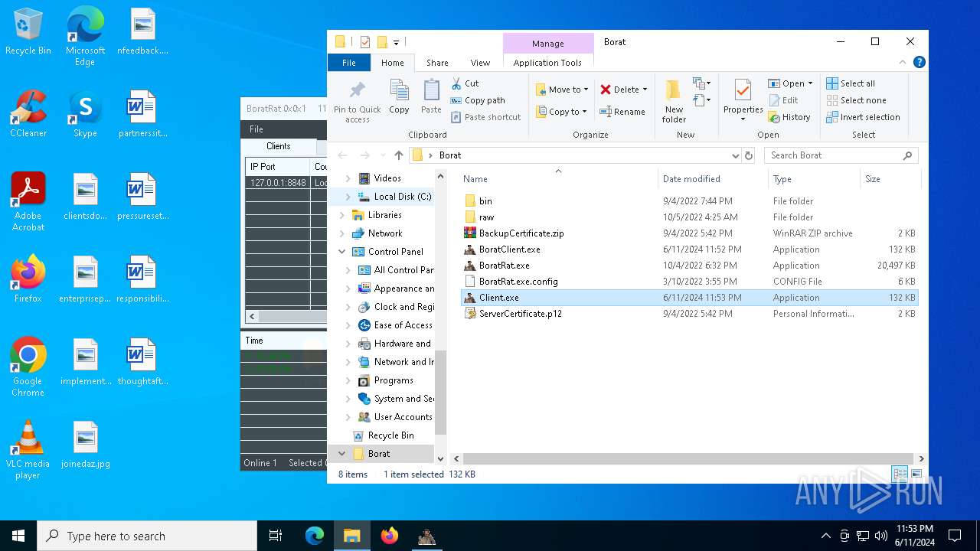This screenshot has width=980, height=551.
Task: Refresh the Borat folder view
Action: coord(749,155)
